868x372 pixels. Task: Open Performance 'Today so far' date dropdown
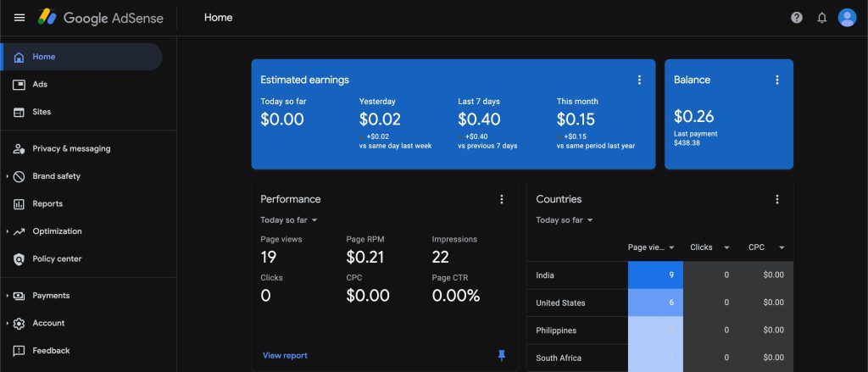click(x=289, y=220)
